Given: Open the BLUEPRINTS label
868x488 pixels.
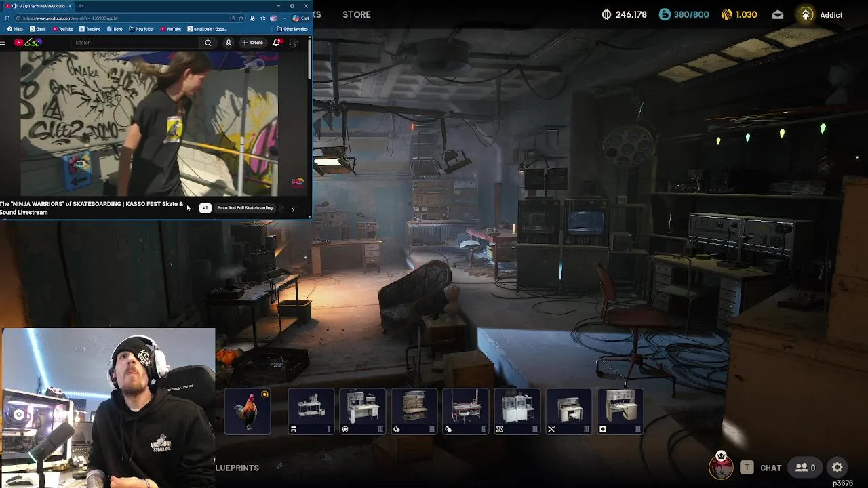Looking at the screenshot, I should [x=237, y=468].
